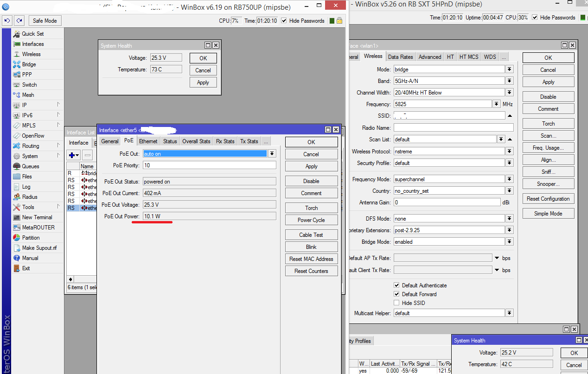Open the Rx Stats tab of ether5
The image size is (588, 374).
(x=225, y=141)
